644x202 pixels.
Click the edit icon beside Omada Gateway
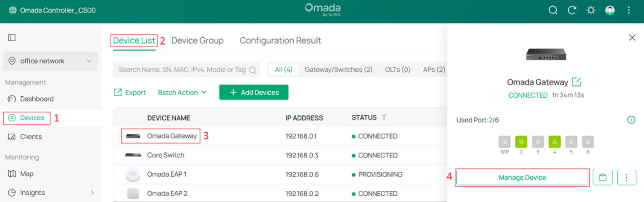point(576,82)
